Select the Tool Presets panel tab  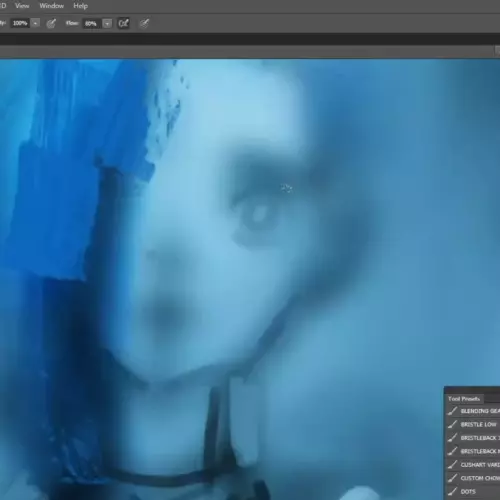point(464,399)
